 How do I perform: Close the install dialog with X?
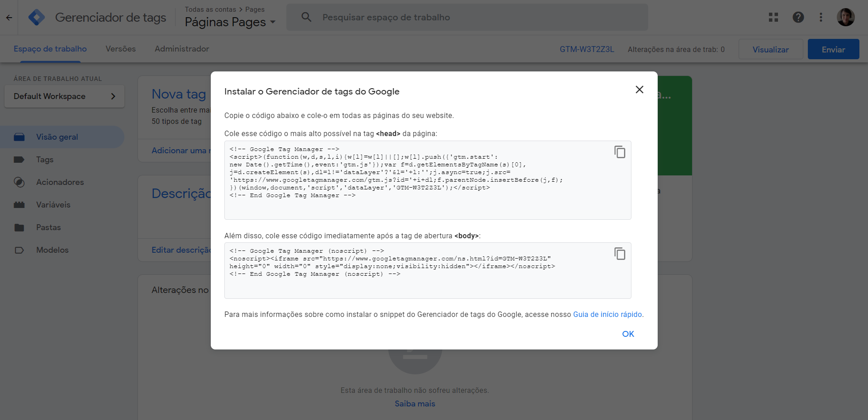[639, 90]
